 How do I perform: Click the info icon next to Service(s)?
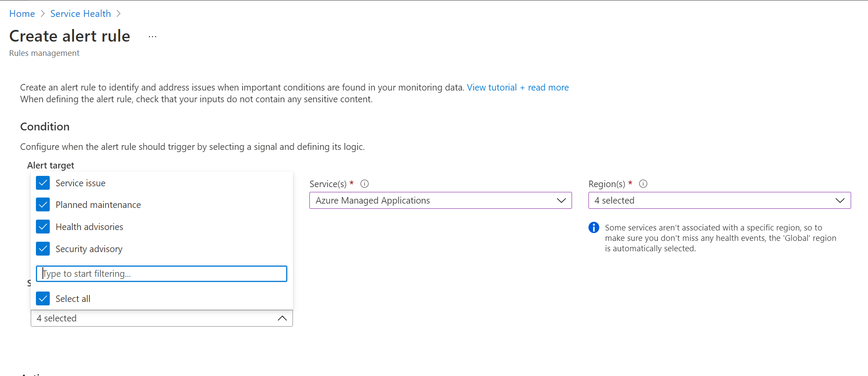pos(365,184)
